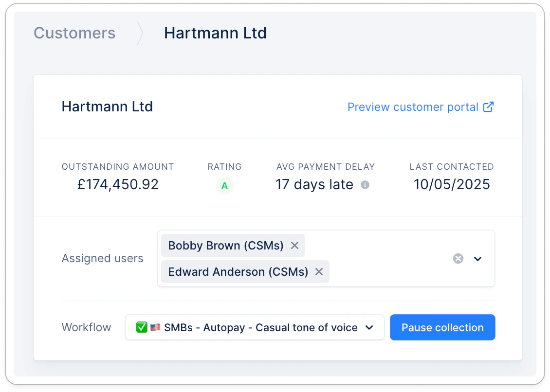Clear all assigned users with circle X icon
The image size is (550, 392).
[x=458, y=259]
